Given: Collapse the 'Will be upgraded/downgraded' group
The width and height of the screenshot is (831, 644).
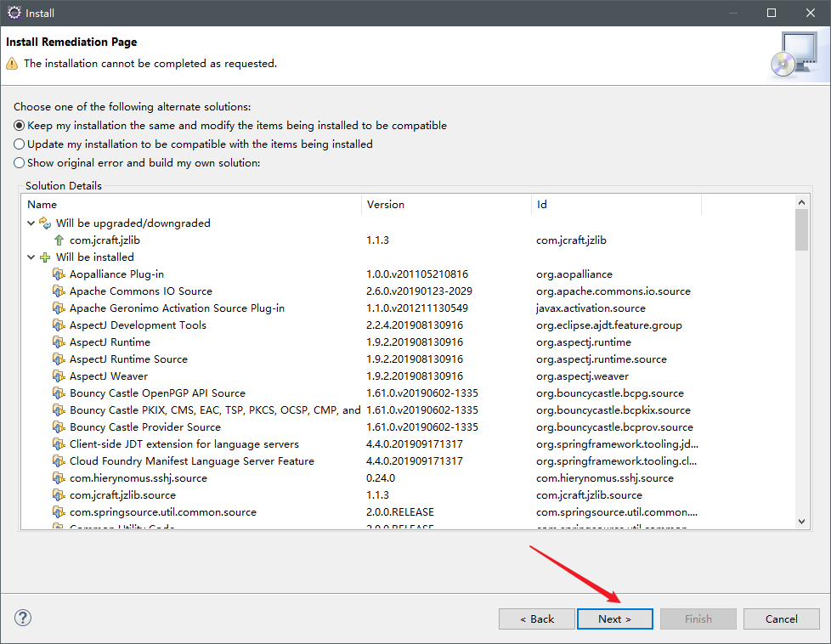Looking at the screenshot, I should pos(31,223).
